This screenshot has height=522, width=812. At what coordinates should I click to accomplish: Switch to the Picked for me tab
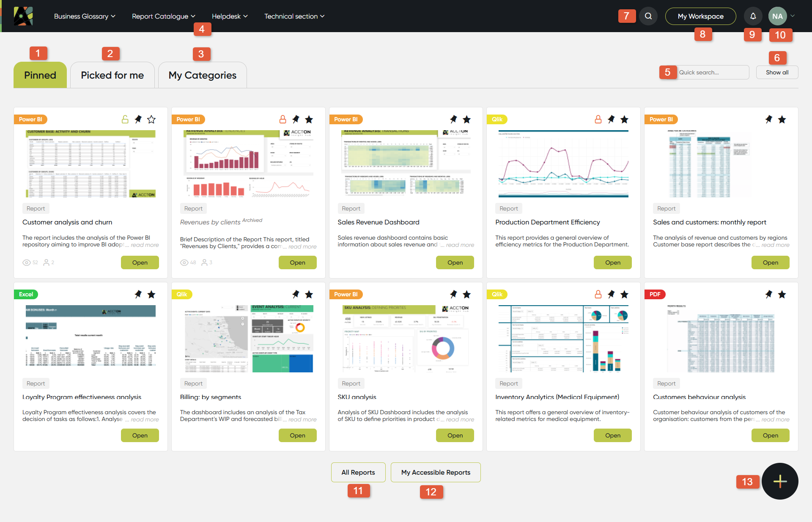click(112, 75)
